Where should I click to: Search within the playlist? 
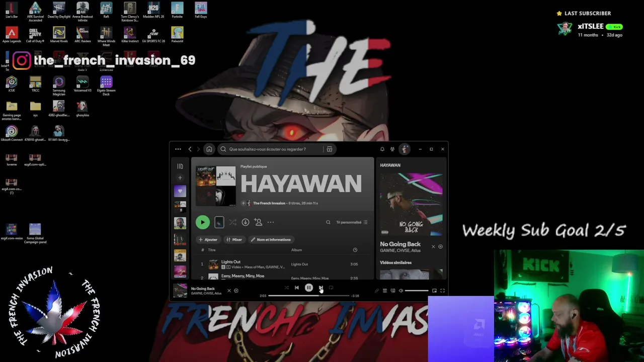[328, 222]
